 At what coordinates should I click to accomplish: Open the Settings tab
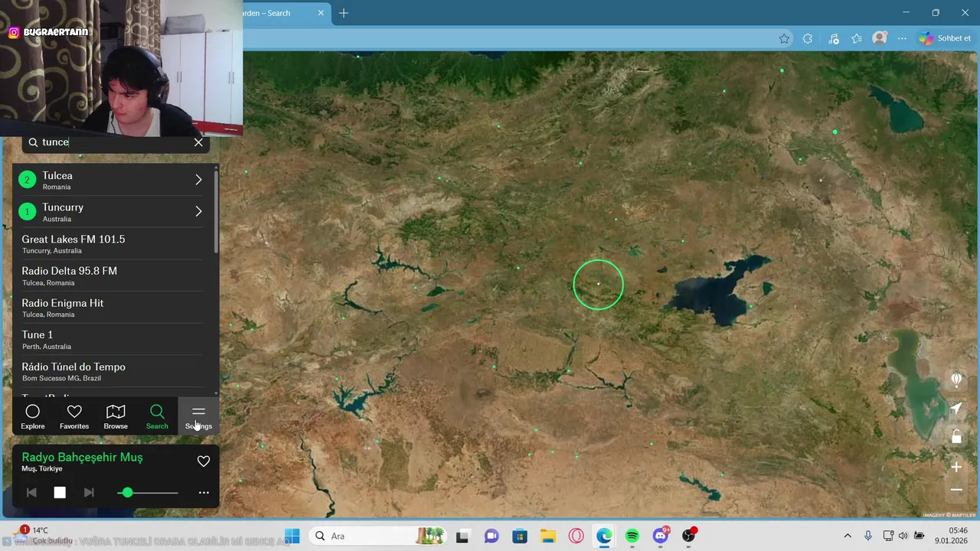[198, 417]
